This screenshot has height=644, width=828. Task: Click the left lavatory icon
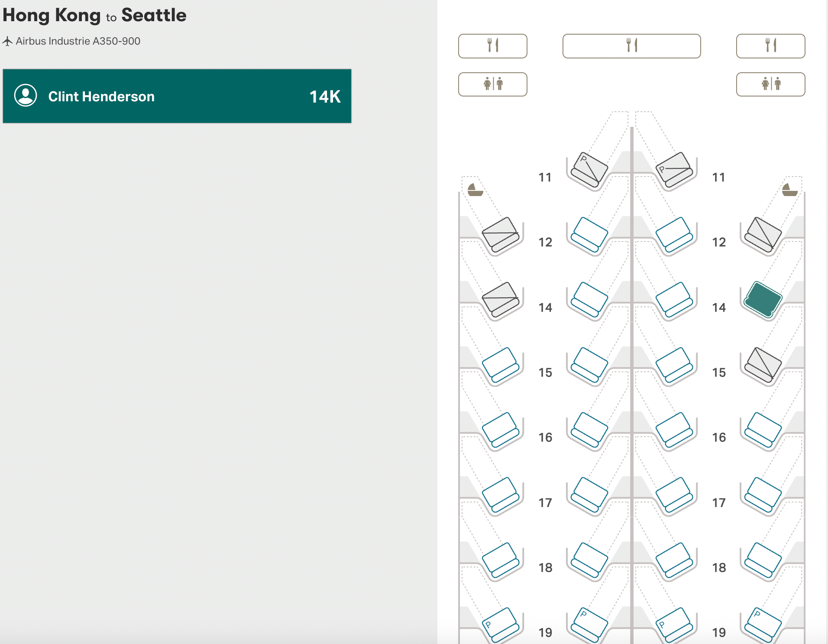(x=492, y=84)
